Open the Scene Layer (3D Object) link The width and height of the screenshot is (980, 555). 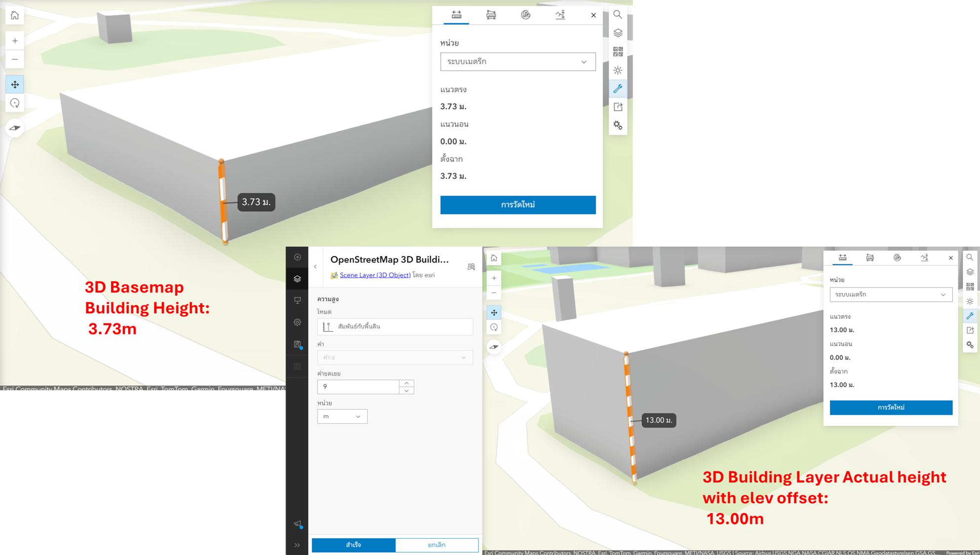click(375, 275)
